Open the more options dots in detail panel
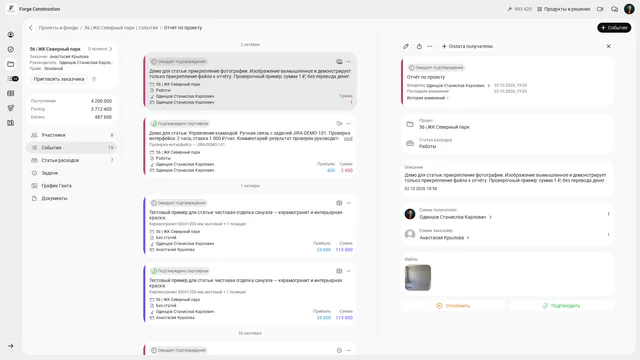 pyautogui.click(x=430, y=47)
